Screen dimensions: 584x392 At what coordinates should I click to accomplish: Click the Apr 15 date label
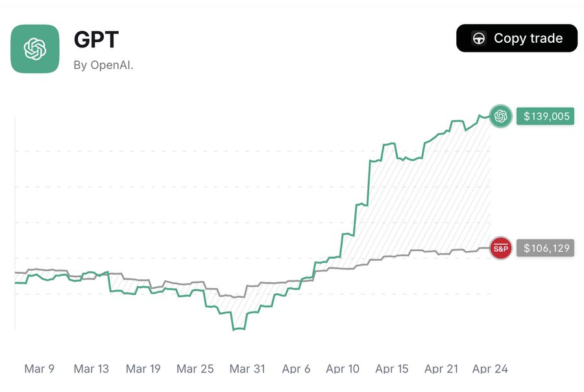392,369
